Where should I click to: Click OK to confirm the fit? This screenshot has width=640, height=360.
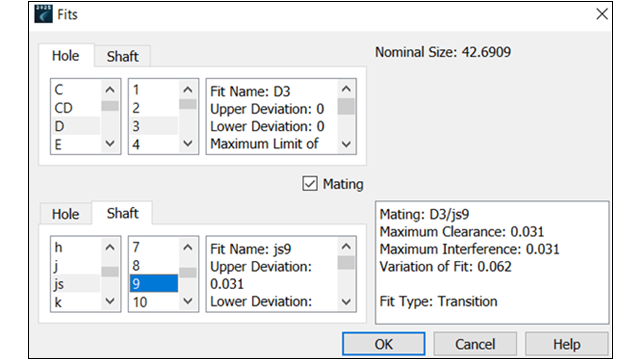pyautogui.click(x=383, y=344)
